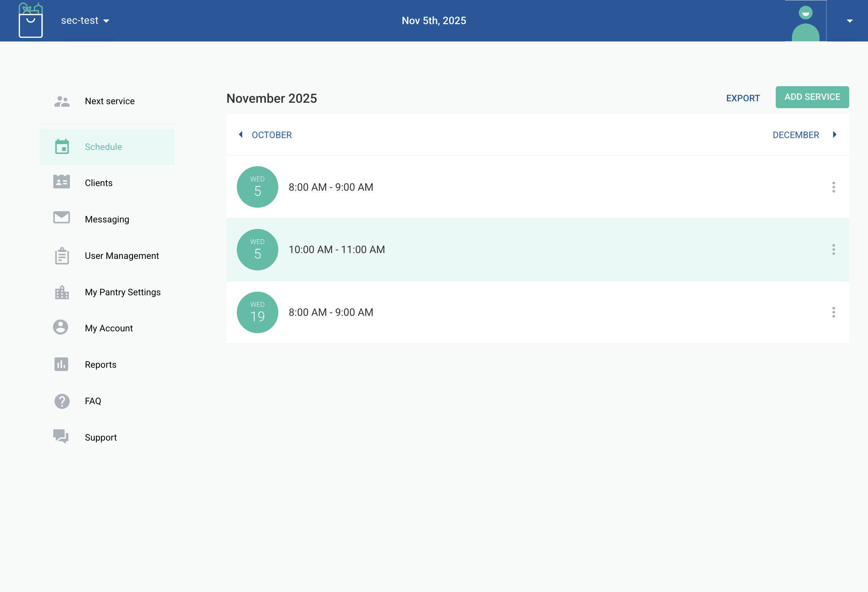Open the Next service page
This screenshot has height=592, width=868.
pos(107,101)
